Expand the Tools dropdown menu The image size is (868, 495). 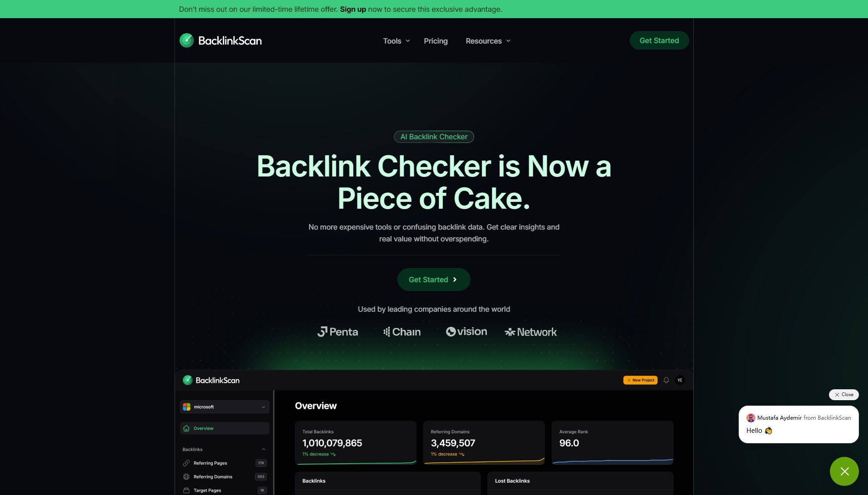pyautogui.click(x=396, y=41)
